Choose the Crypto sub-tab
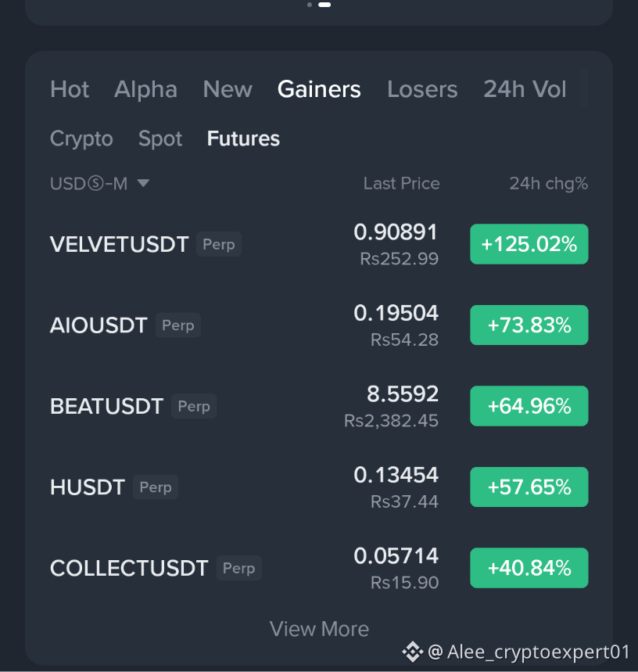 81,138
